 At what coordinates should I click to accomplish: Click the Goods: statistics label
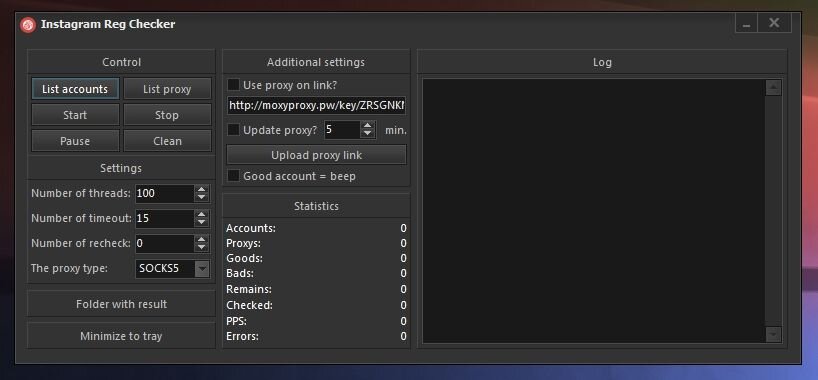(x=245, y=258)
